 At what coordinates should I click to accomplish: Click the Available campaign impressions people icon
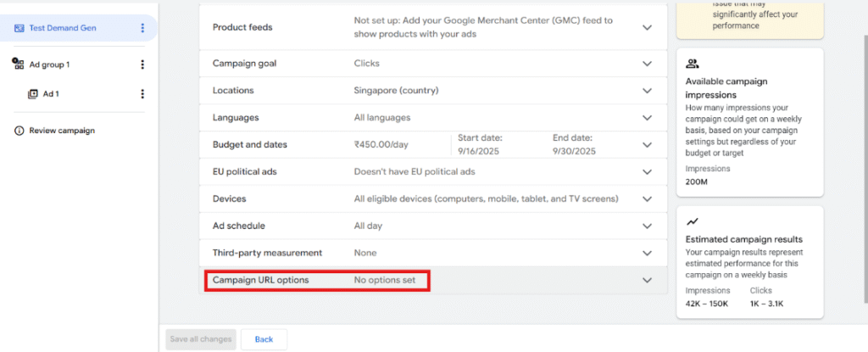(x=693, y=64)
